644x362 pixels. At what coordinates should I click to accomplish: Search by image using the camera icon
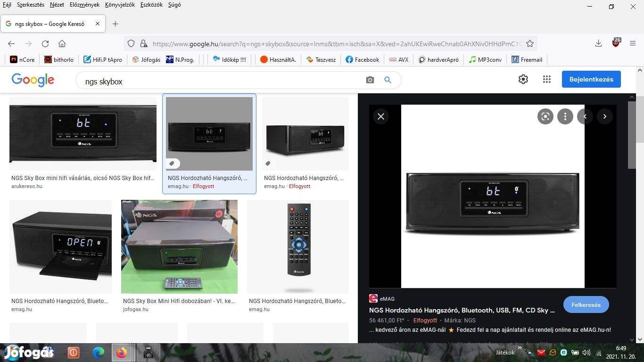click(x=370, y=80)
